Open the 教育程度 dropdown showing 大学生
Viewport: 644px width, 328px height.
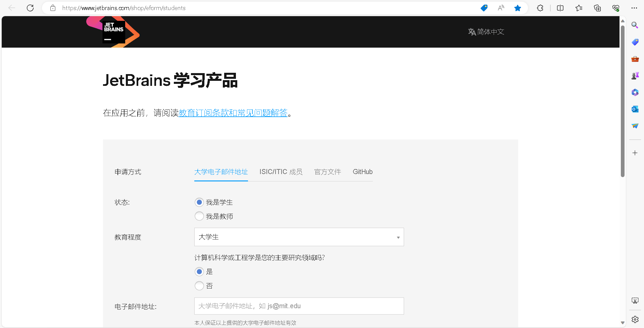(299, 237)
